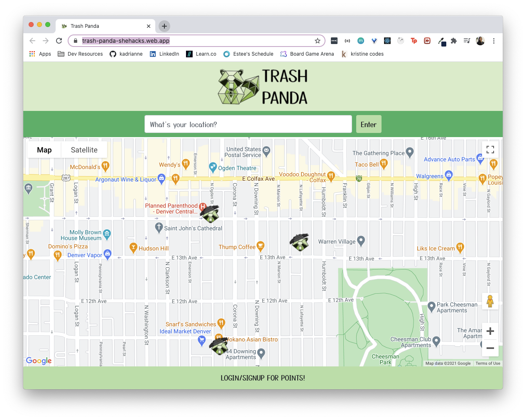Click the Google logo on map
Viewport: 526px width, 420px height.
tap(39, 361)
